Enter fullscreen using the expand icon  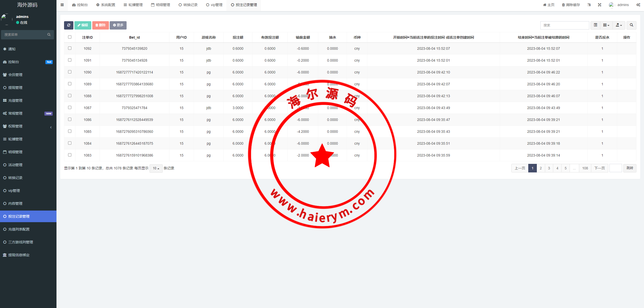(600, 5)
